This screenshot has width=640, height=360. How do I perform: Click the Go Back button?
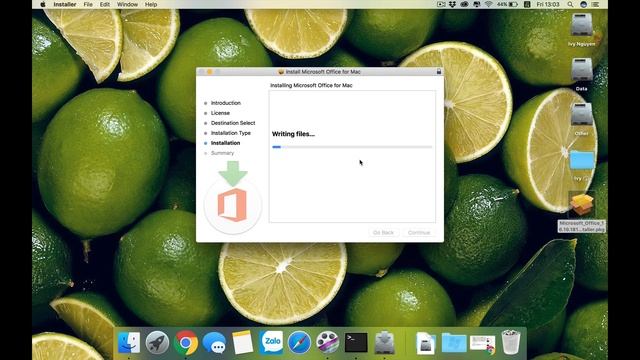click(383, 233)
